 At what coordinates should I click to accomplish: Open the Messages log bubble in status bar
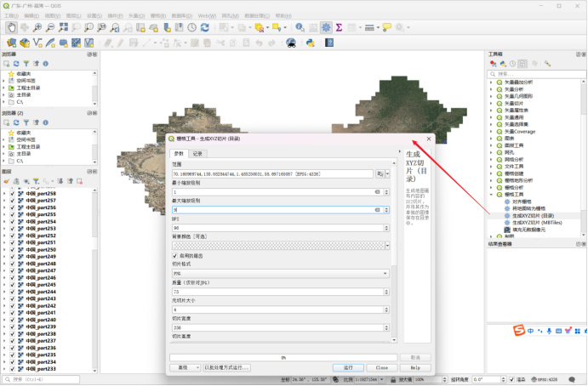[x=572, y=380]
